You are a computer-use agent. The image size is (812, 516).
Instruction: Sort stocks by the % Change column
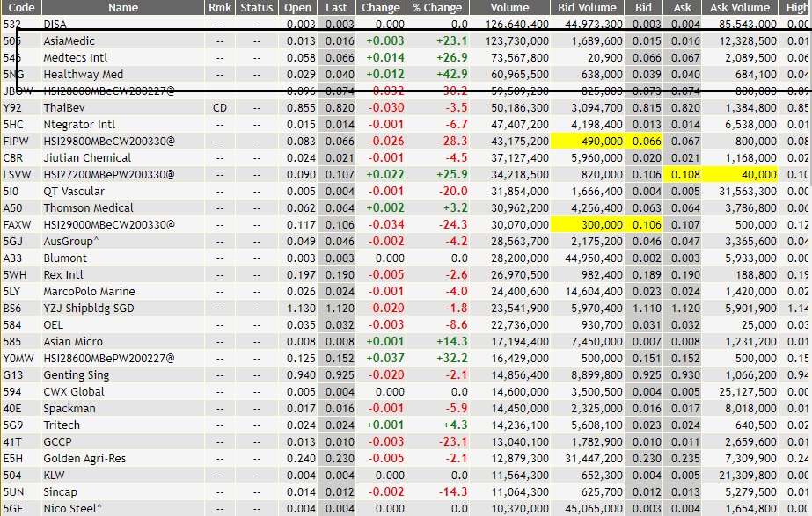(436, 8)
